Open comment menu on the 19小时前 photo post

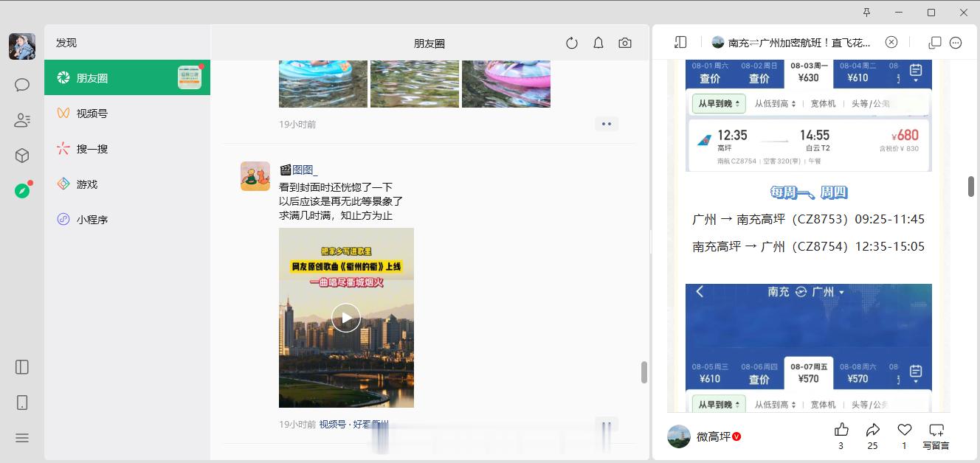(x=607, y=124)
